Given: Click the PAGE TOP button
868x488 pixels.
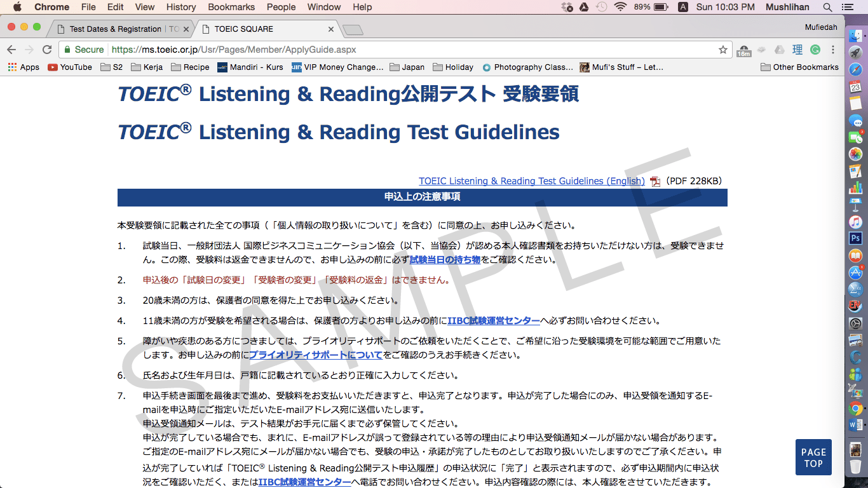Looking at the screenshot, I should [813, 457].
